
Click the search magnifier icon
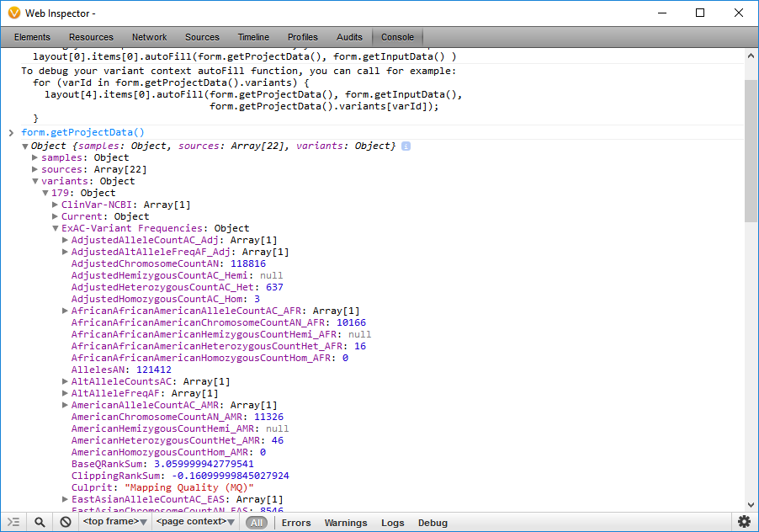[40, 522]
